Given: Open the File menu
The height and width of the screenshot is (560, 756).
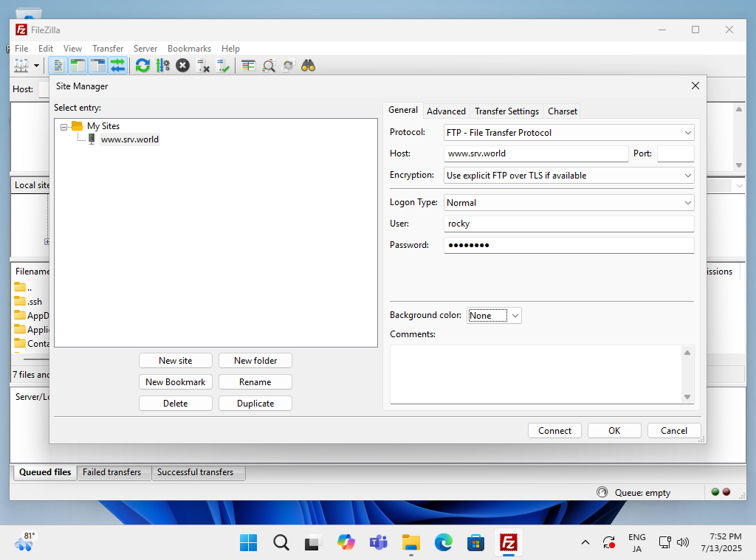Looking at the screenshot, I should coord(21,49).
